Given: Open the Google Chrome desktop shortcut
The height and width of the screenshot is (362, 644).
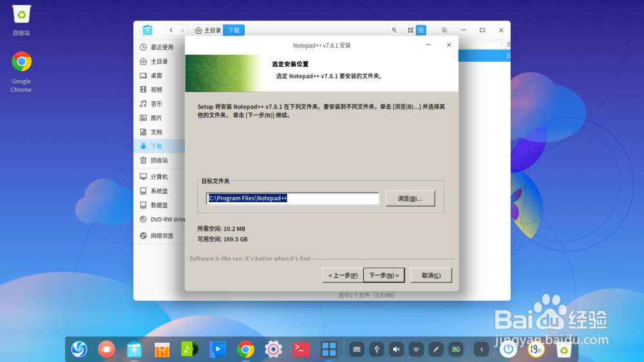Looking at the screenshot, I should (x=21, y=72).
